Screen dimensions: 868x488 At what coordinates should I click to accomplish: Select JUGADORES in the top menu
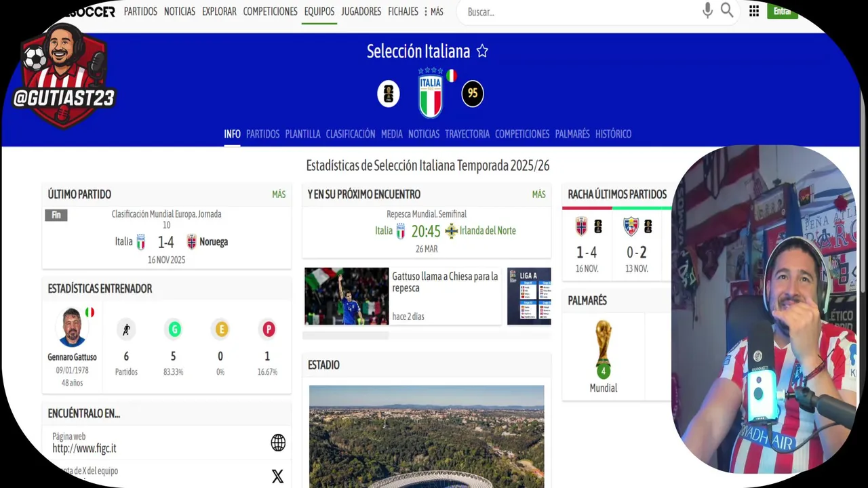361,12
